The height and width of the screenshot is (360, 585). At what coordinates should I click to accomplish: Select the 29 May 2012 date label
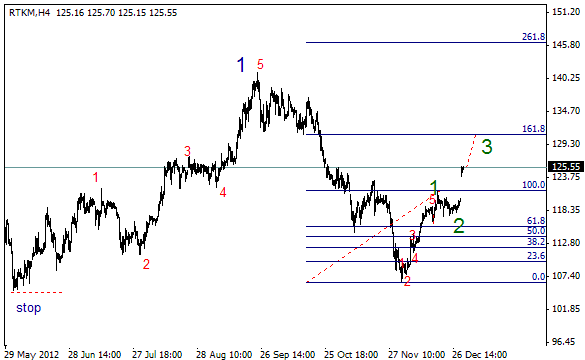click(32, 354)
